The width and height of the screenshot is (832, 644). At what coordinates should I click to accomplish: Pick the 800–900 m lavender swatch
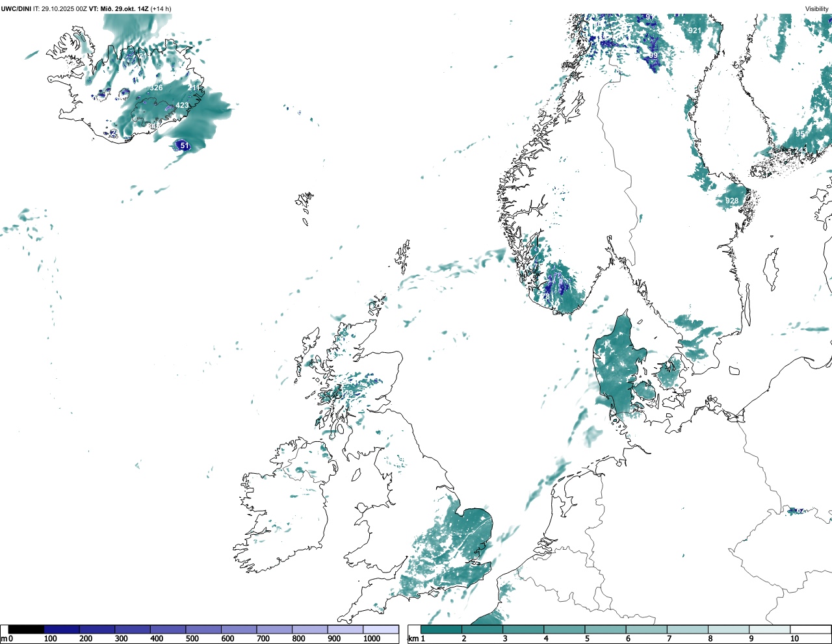(310, 629)
